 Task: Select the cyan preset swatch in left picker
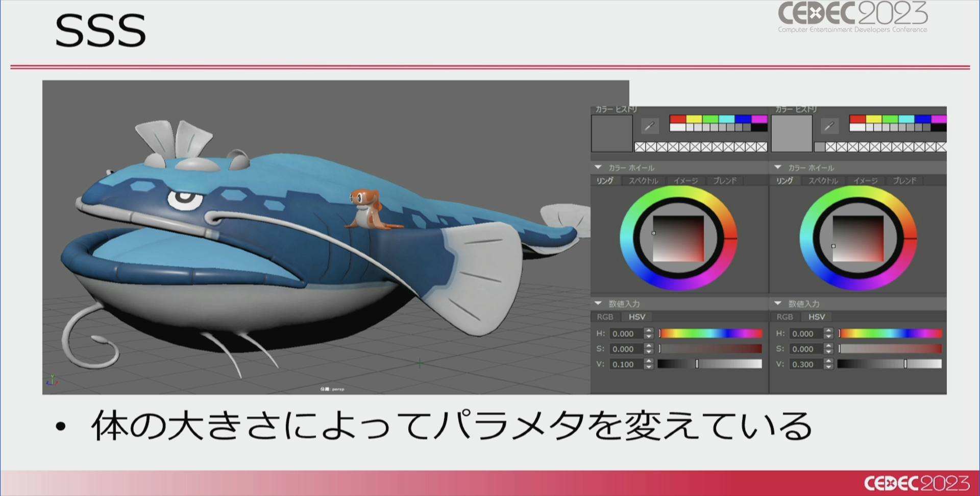pyautogui.click(x=726, y=119)
